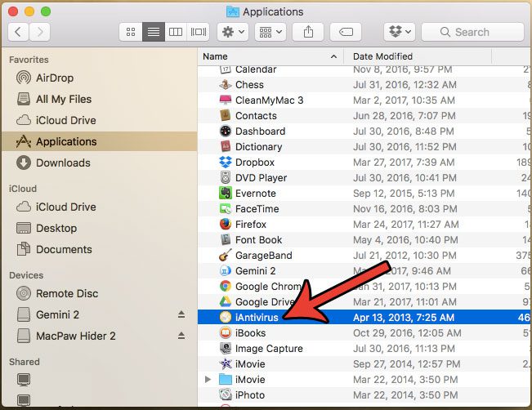Select the Firefox application icon
The image size is (532, 410).
point(226,225)
